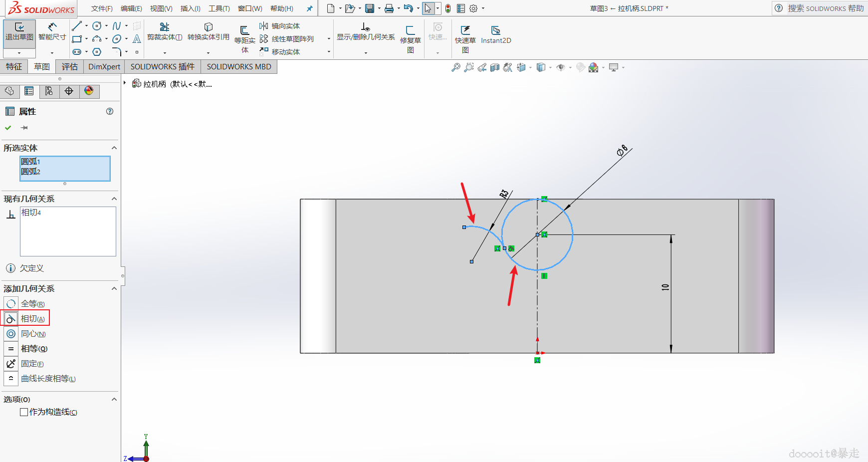The width and height of the screenshot is (868, 462).
Task: Select 圆弧1 in the selected entities list
Action: tap(31, 162)
